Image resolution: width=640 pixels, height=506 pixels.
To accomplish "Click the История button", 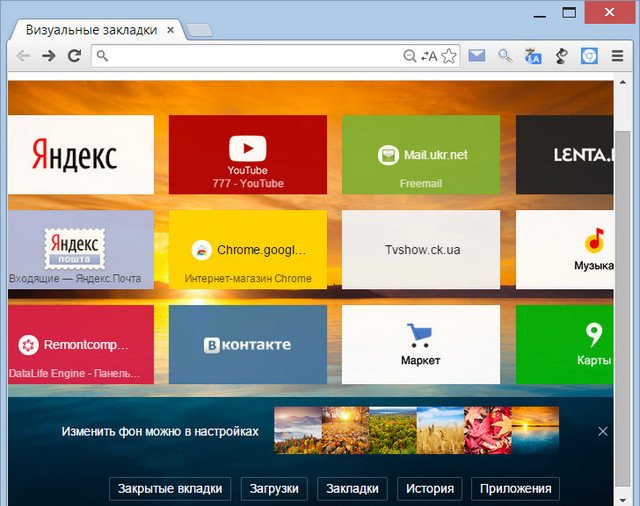I will click(x=431, y=489).
